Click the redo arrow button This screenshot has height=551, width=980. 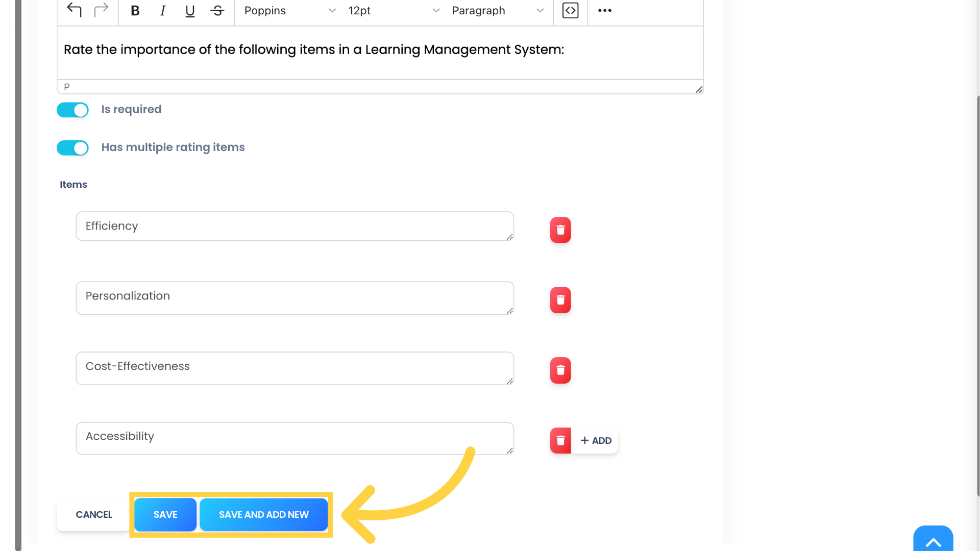tap(101, 10)
